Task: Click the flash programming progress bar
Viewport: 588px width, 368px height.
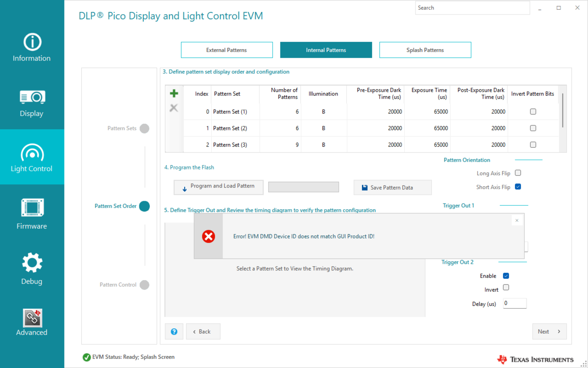Action: coord(304,187)
